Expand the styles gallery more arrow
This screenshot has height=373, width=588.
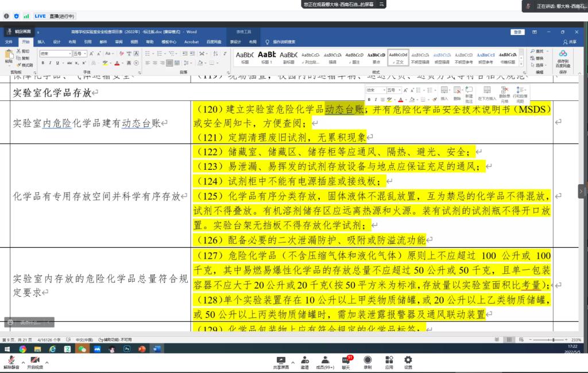pyautogui.click(x=522, y=62)
